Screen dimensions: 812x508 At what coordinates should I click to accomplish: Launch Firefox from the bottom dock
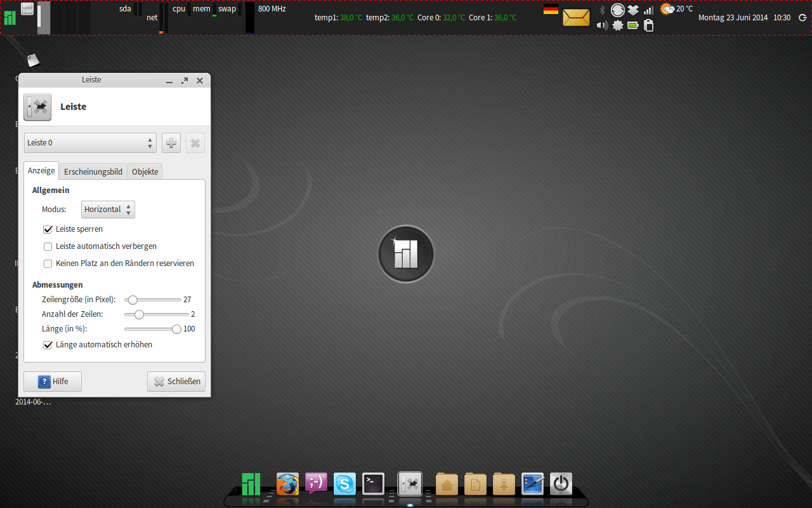coord(287,485)
